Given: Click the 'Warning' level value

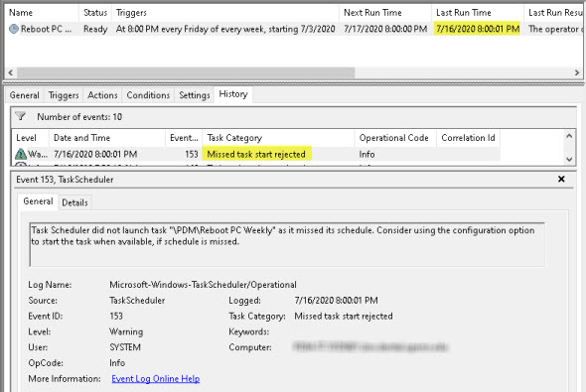Looking at the screenshot, I should point(126,331).
